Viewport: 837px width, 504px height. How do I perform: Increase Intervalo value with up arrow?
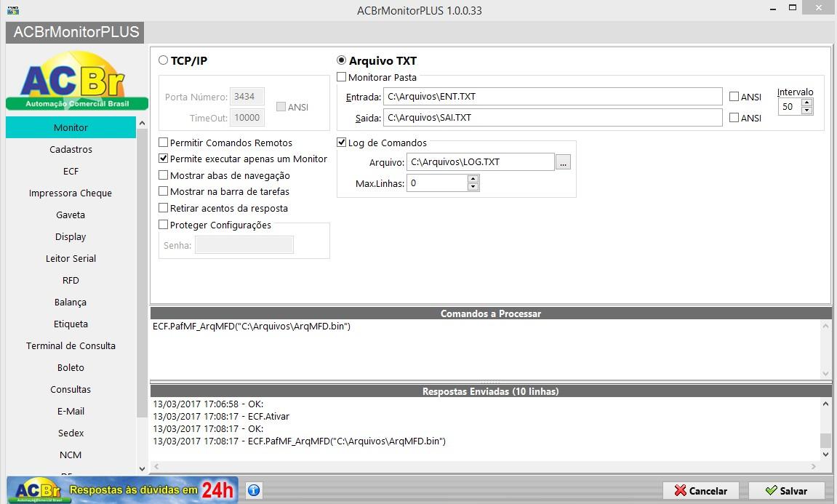[x=807, y=103]
